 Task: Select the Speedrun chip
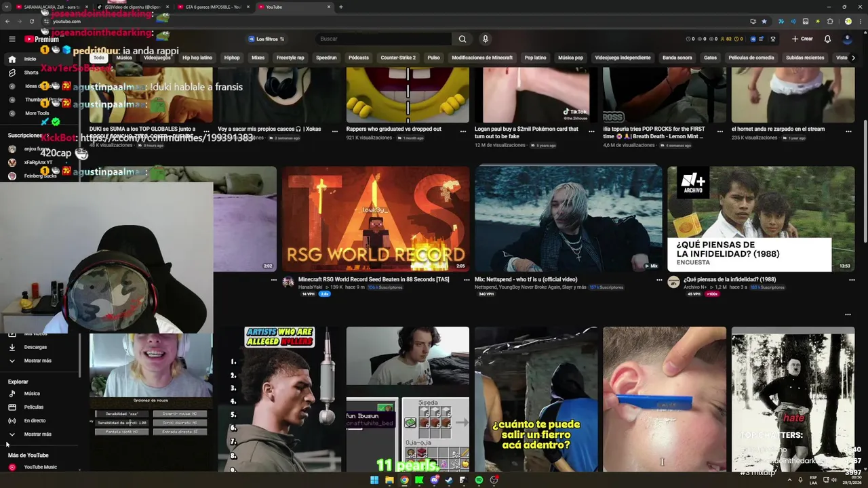pos(326,58)
